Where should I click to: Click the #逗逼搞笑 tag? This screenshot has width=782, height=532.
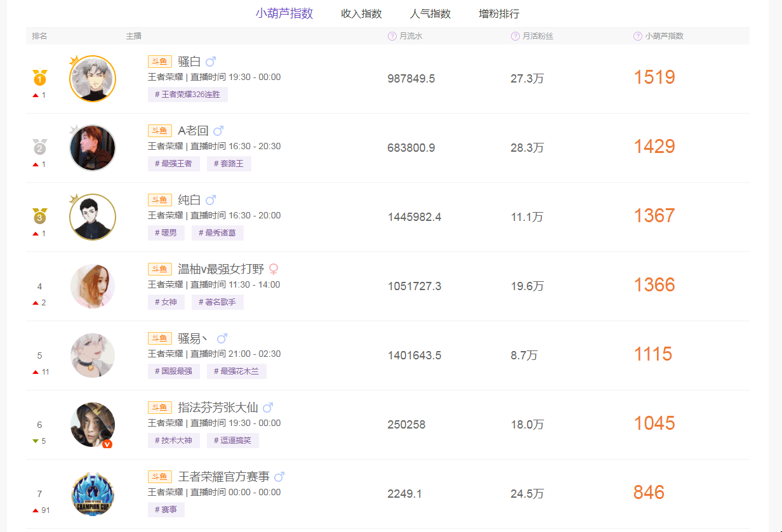(x=232, y=441)
